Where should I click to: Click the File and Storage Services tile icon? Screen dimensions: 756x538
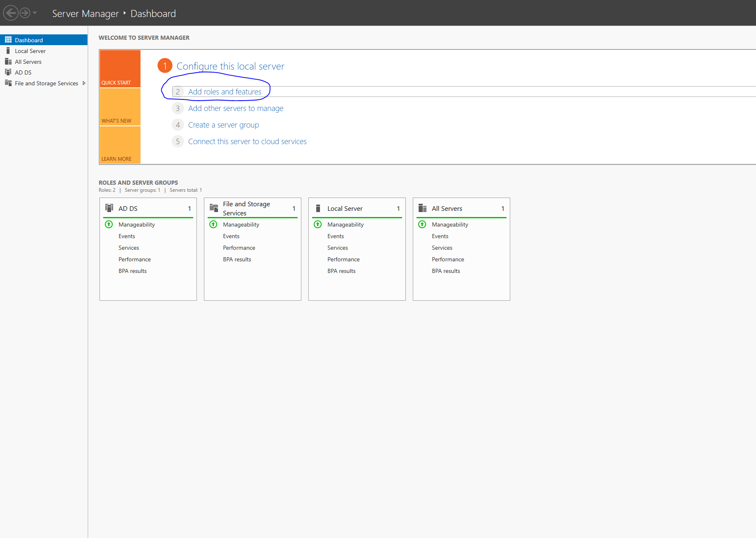click(213, 208)
